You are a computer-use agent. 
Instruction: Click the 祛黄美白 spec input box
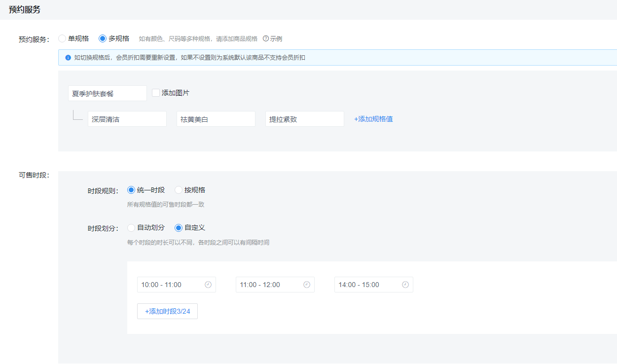pyautogui.click(x=216, y=118)
